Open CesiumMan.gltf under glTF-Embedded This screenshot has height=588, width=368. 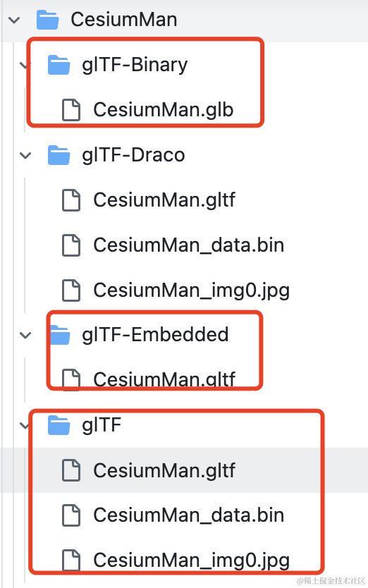coord(164,379)
